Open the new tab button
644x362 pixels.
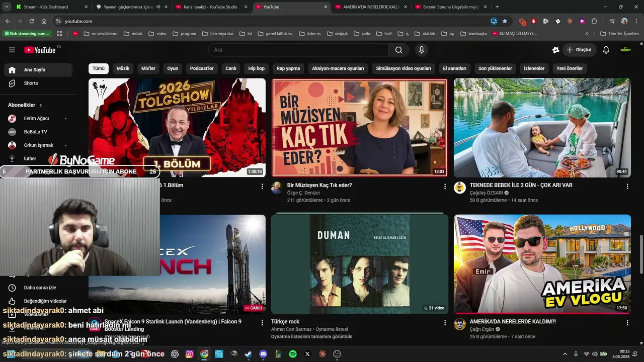coord(497,7)
